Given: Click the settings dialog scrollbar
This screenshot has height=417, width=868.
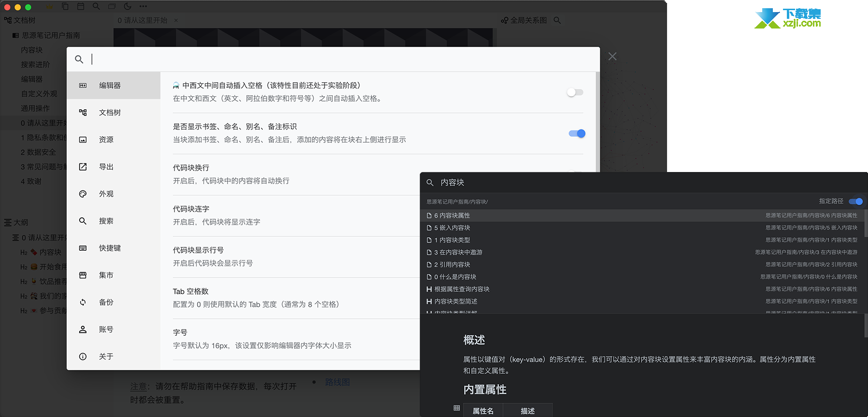Looking at the screenshot, I should (598, 122).
